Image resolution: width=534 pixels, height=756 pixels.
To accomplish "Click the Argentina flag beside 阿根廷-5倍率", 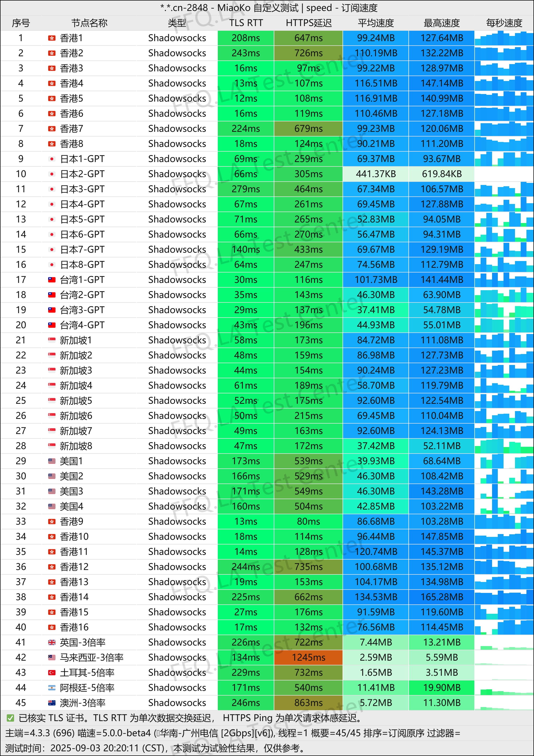I will (52, 688).
